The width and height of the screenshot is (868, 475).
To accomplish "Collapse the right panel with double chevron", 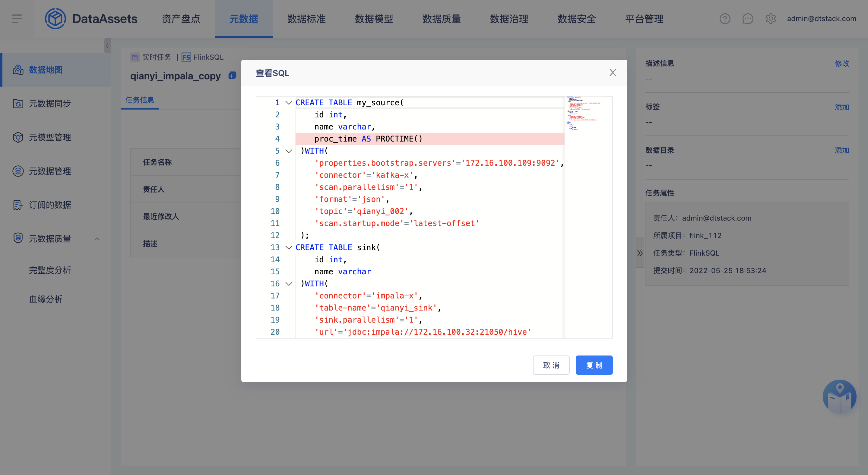I will [x=640, y=253].
